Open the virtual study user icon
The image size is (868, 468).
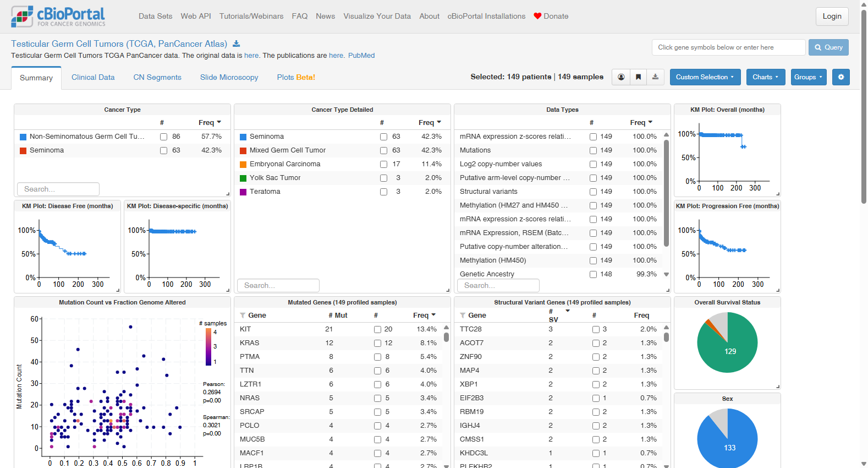[x=621, y=77]
